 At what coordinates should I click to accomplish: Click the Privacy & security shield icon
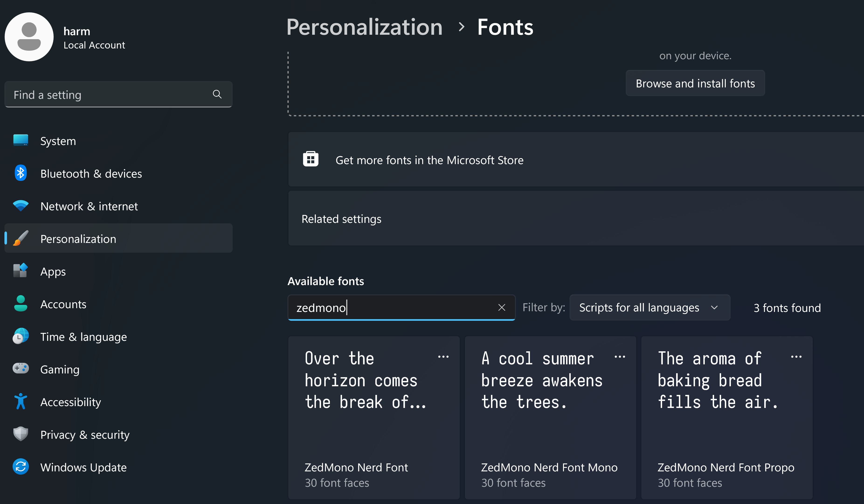21,434
